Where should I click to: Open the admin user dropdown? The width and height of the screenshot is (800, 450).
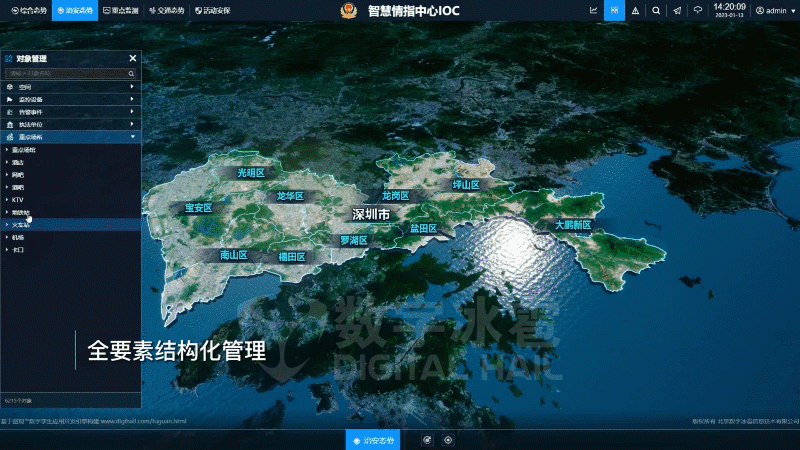776,10
